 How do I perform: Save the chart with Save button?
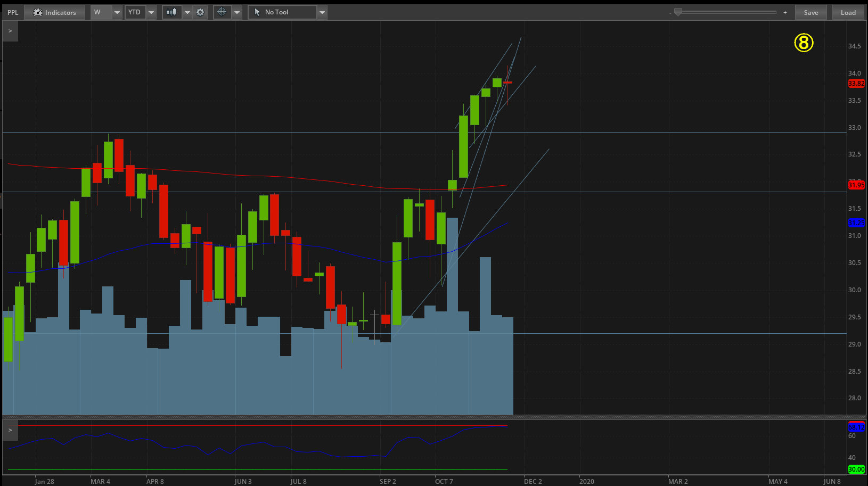pyautogui.click(x=811, y=12)
